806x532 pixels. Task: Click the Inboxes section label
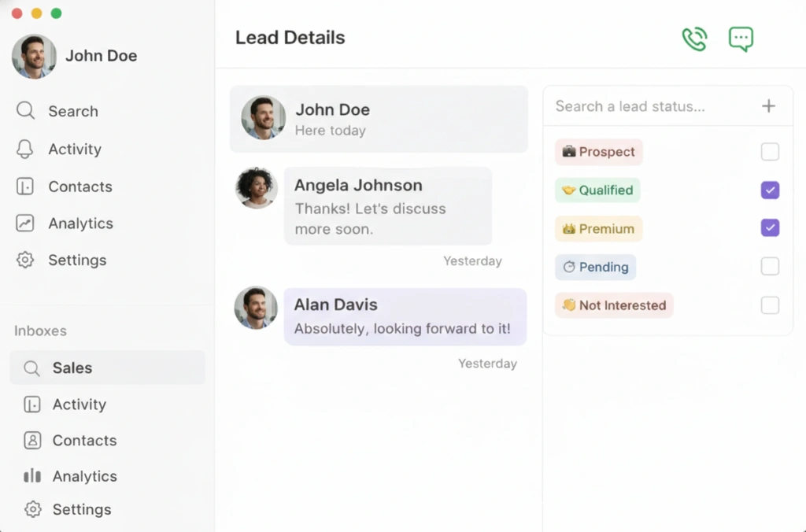(x=40, y=331)
